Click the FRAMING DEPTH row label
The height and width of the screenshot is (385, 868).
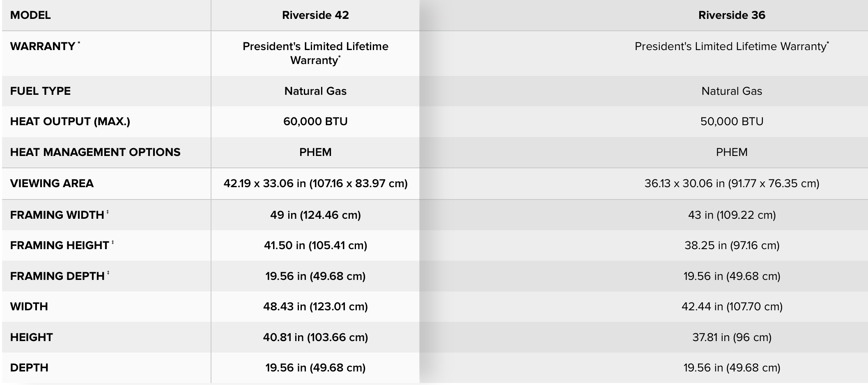tap(57, 276)
